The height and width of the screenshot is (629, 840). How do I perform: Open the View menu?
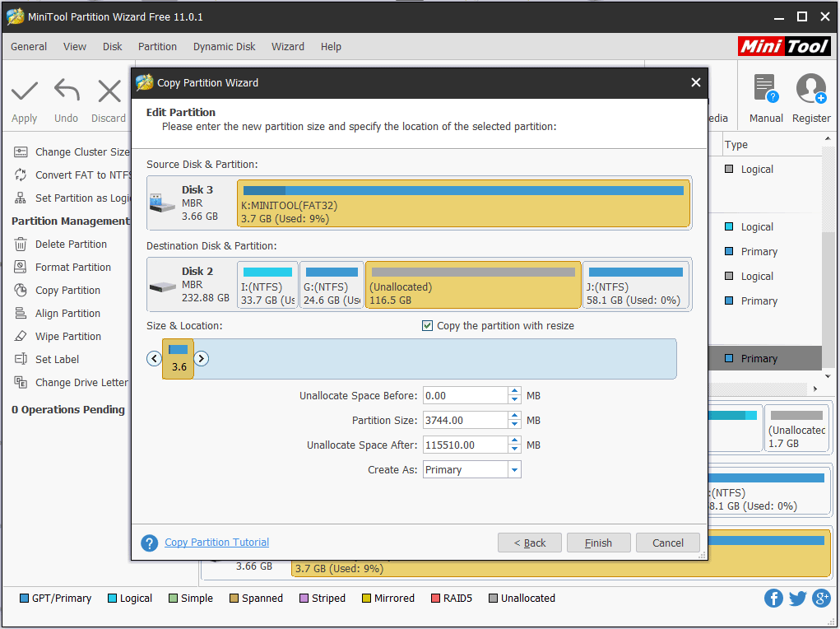click(75, 47)
